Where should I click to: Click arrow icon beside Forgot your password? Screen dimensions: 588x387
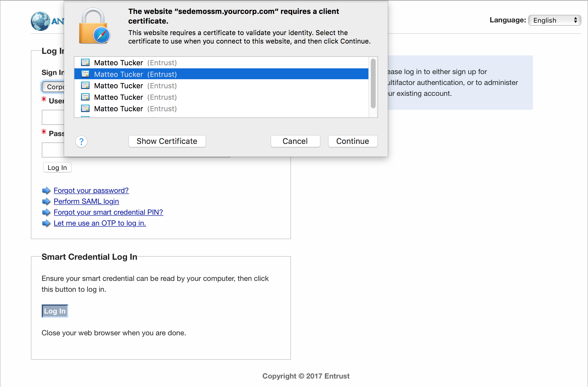click(x=46, y=190)
